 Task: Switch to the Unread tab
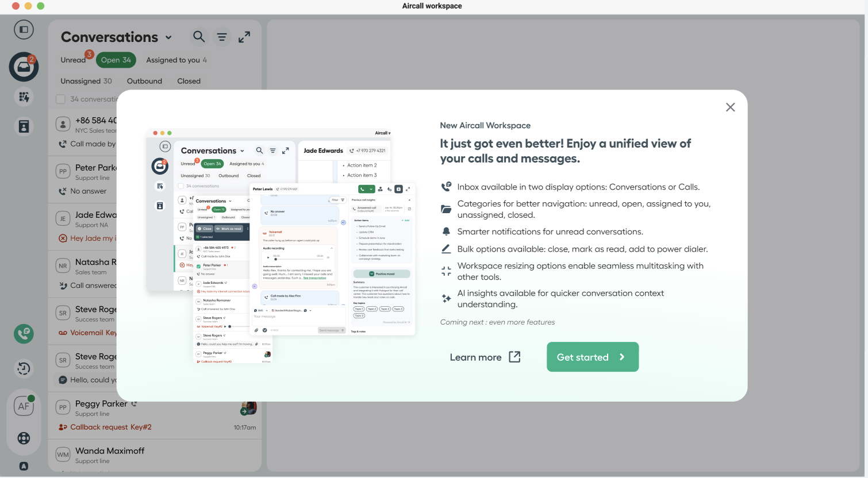73,60
